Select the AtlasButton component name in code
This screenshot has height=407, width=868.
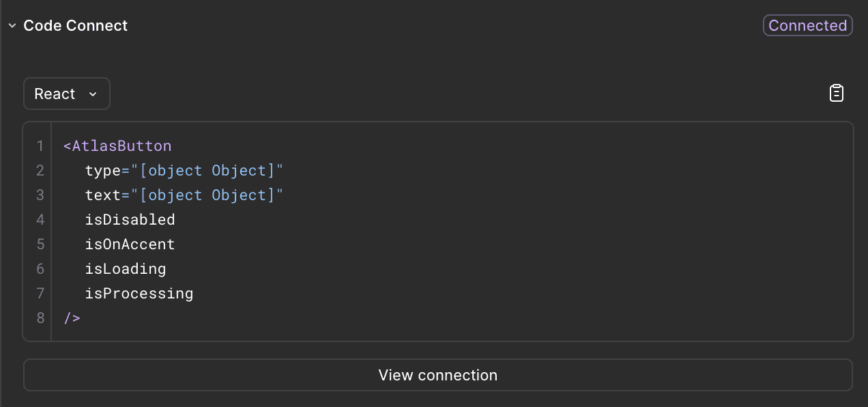tap(123, 145)
